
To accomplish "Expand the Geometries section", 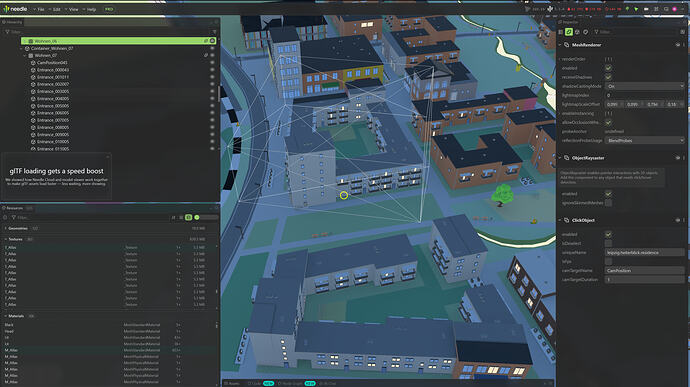I will click(5, 229).
